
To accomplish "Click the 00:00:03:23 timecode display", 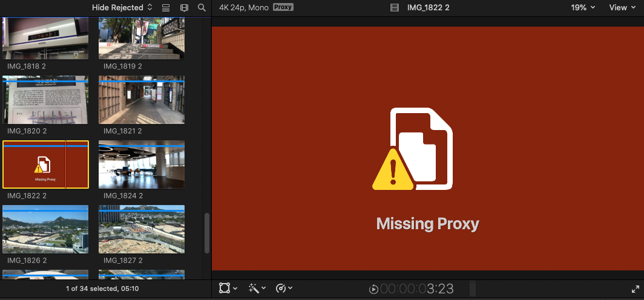I will click(x=417, y=289).
